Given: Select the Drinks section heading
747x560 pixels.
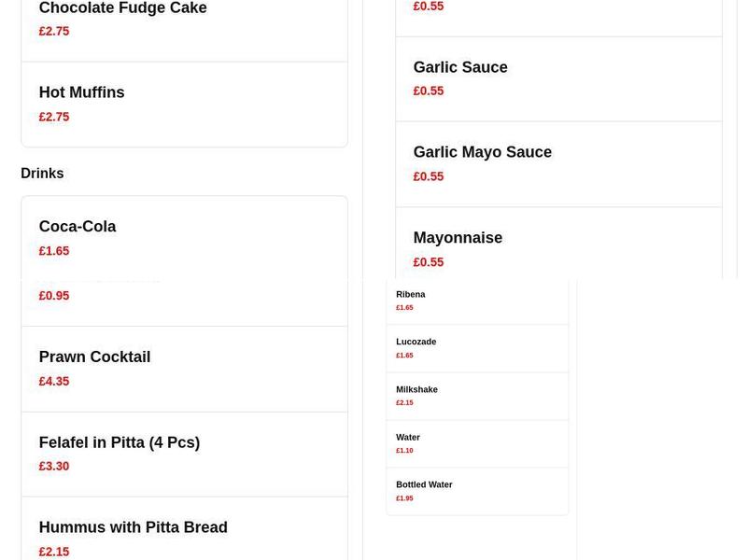Looking at the screenshot, I should [41, 173].
